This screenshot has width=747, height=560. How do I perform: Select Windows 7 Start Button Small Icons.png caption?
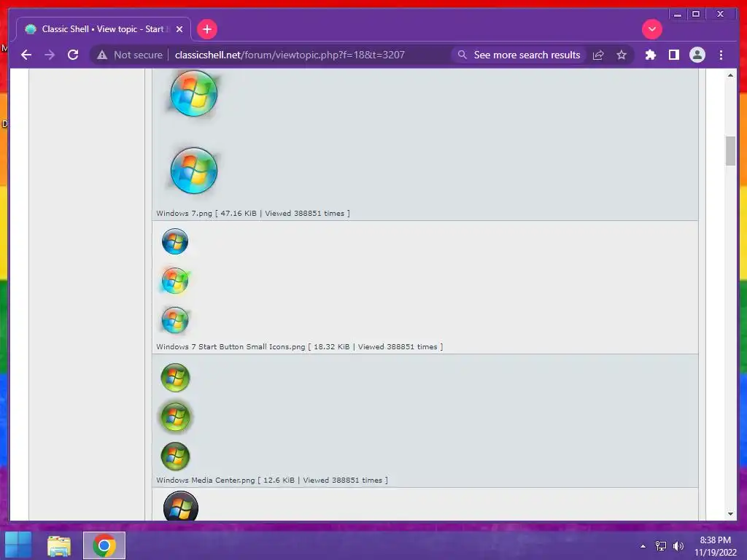pos(300,346)
